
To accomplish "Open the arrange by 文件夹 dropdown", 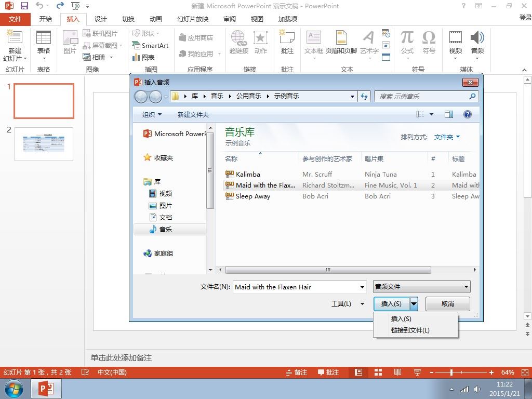I will 447,137.
